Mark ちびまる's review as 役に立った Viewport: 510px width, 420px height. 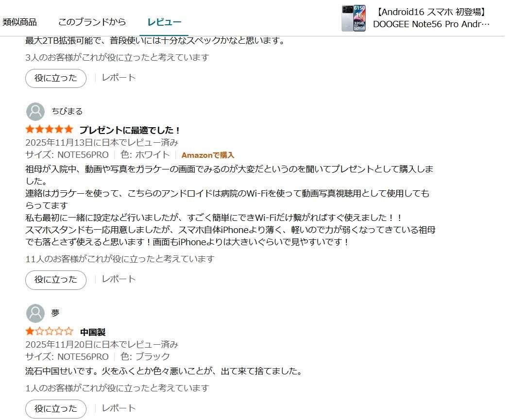point(56,280)
